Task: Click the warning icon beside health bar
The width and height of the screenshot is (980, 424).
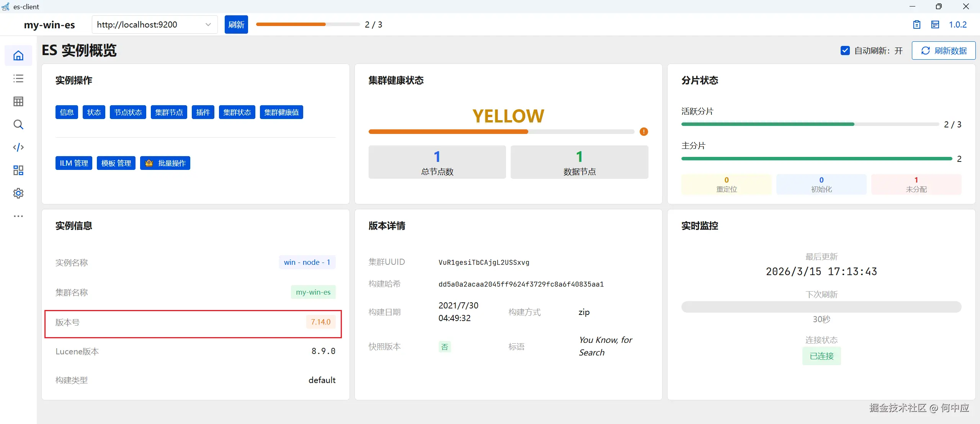Action: click(644, 132)
